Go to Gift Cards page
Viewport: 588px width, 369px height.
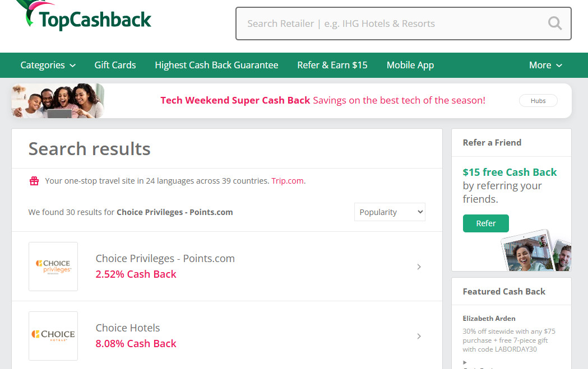[115, 65]
